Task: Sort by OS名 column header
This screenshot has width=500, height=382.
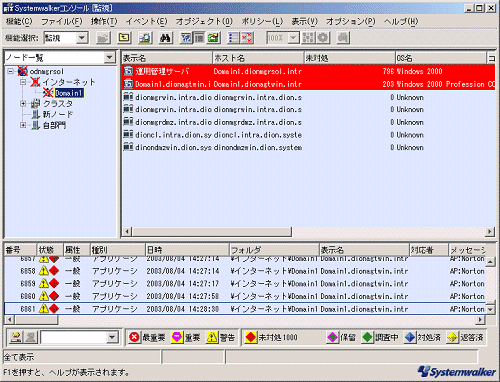Action: tap(441, 58)
